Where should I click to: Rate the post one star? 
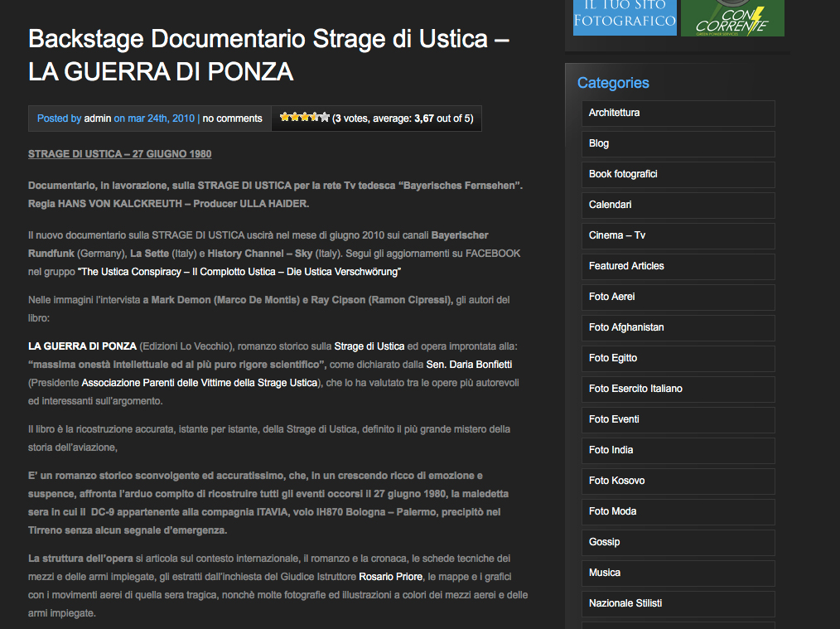[285, 118]
